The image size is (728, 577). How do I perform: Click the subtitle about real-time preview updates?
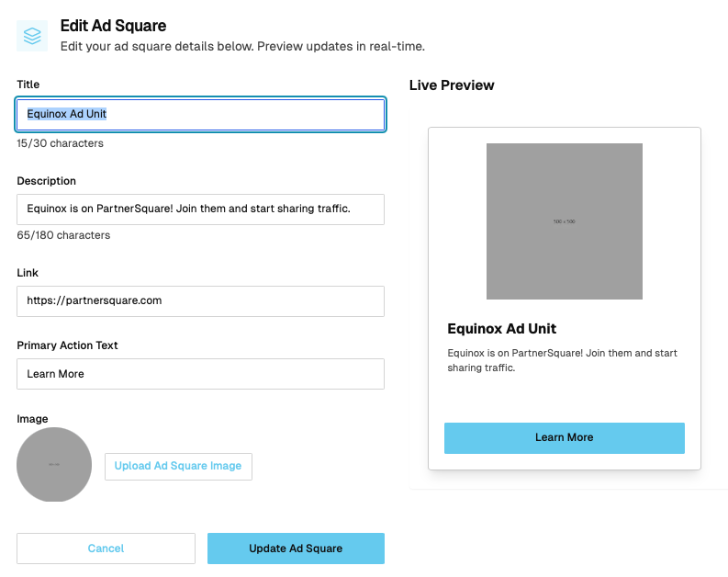242,47
